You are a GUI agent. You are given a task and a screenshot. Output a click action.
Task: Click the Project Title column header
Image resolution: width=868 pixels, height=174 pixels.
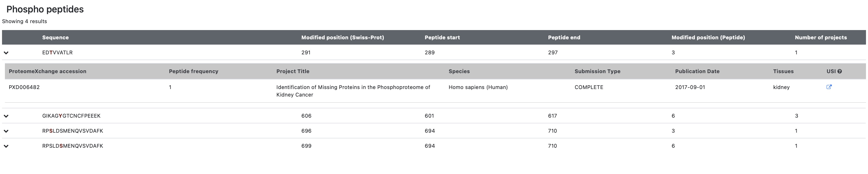click(293, 71)
